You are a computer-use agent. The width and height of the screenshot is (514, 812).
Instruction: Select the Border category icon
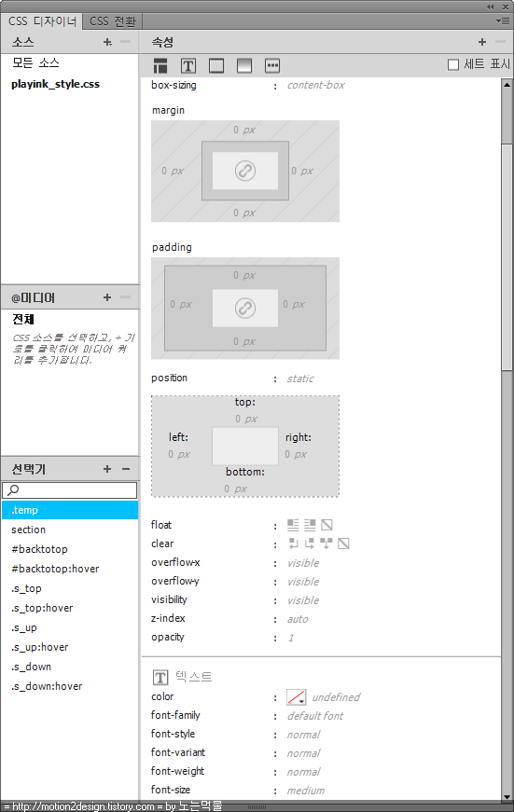216,66
